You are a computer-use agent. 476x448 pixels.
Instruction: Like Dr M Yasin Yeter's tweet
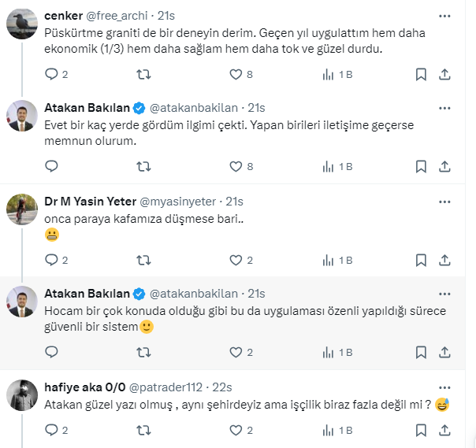(x=236, y=260)
